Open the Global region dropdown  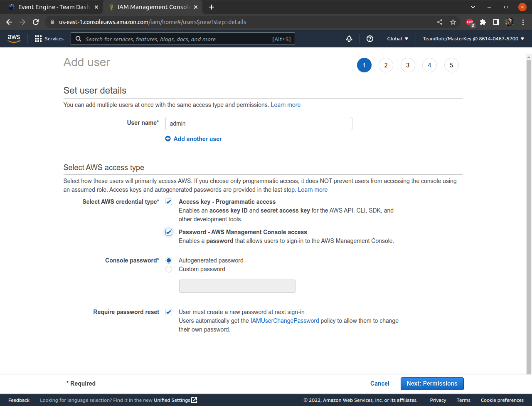(x=398, y=39)
